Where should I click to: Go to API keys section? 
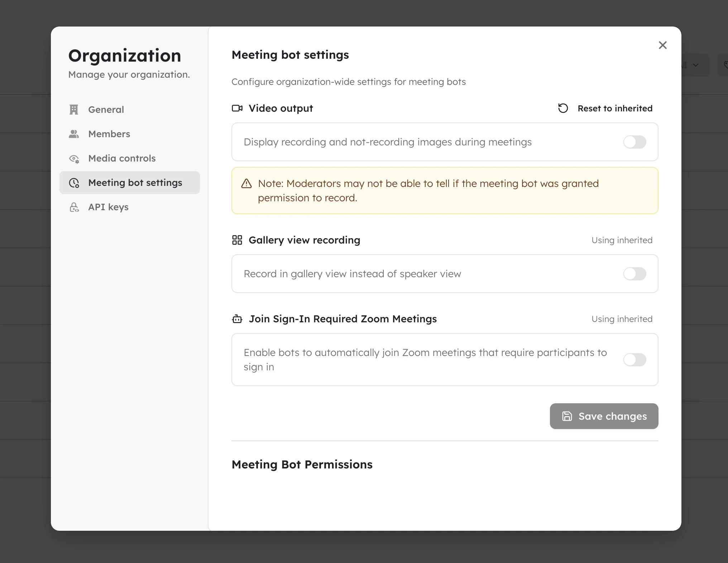[108, 207]
